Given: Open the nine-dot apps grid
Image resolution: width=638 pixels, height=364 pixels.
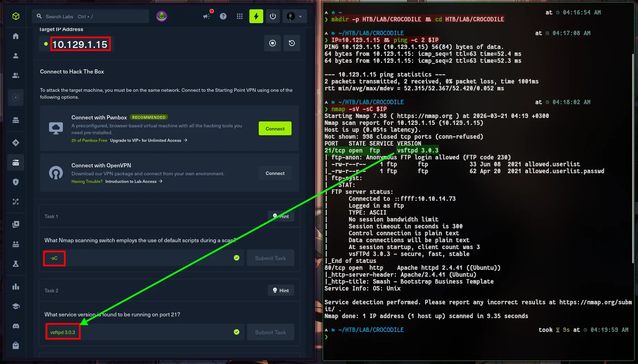Looking at the screenshot, I should point(240,16).
